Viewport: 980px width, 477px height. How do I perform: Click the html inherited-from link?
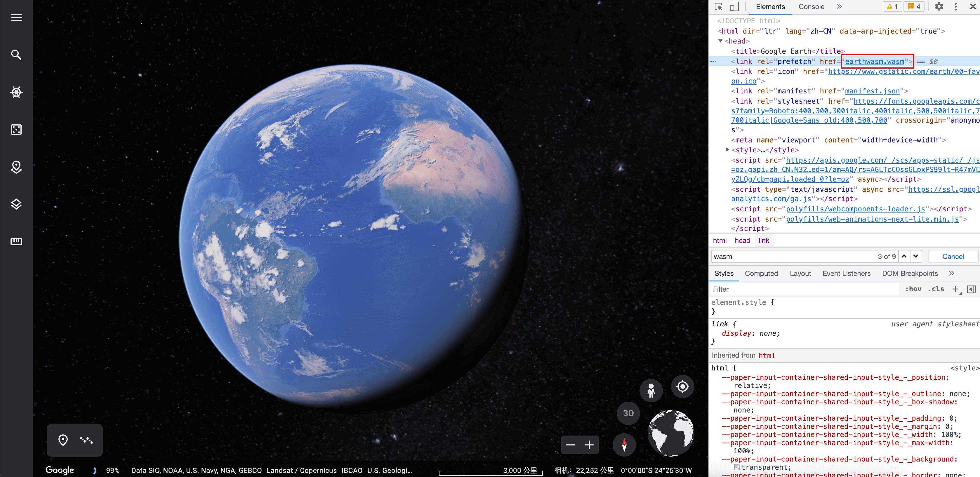[x=767, y=356]
